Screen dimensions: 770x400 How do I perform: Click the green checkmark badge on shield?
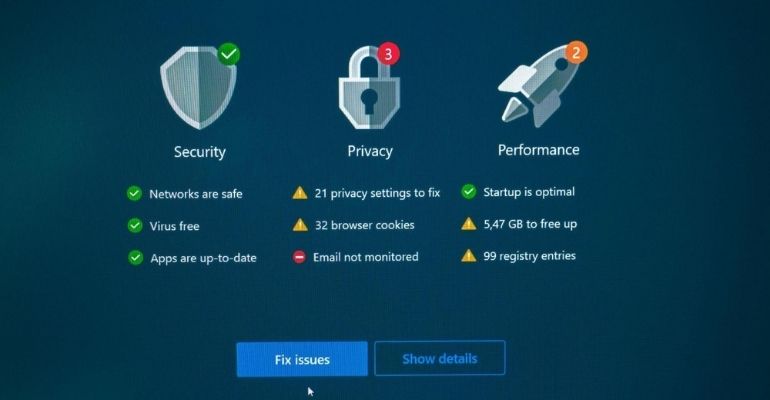(x=229, y=54)
